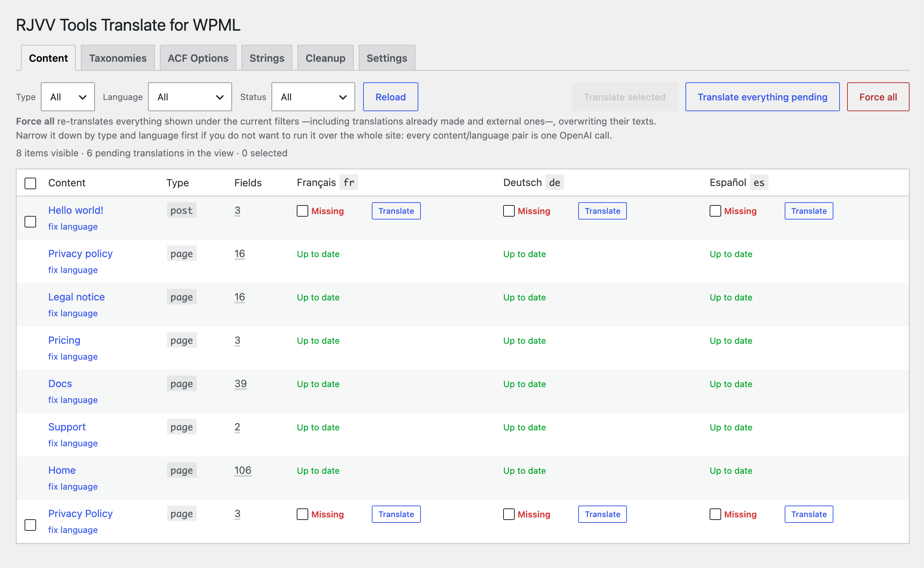Go to the Settings tab
The height and width of the screenshot is (568, 924).
click(387, 58)
